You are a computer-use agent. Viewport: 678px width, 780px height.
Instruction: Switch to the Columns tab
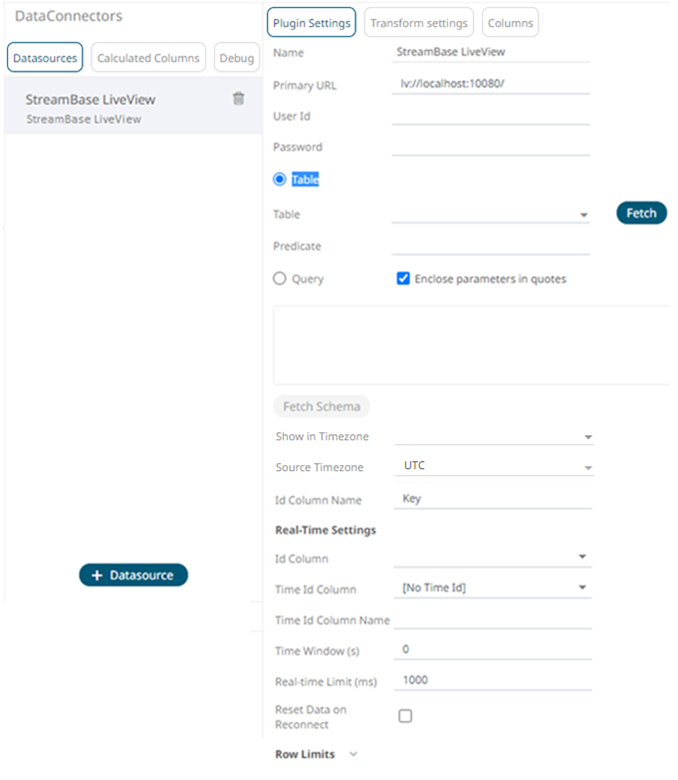(510, 22)
